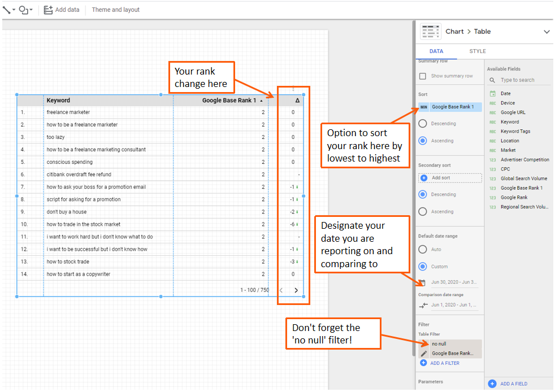Enable the Show summary row checkbox
Viewport: 555px width, 392px height.
coord(423,76)
